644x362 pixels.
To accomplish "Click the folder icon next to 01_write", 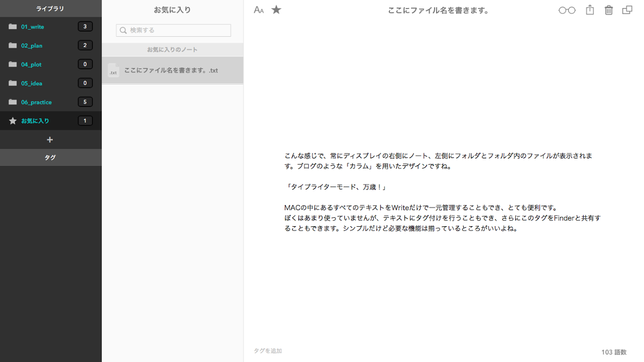I will (x=13, y=27).
